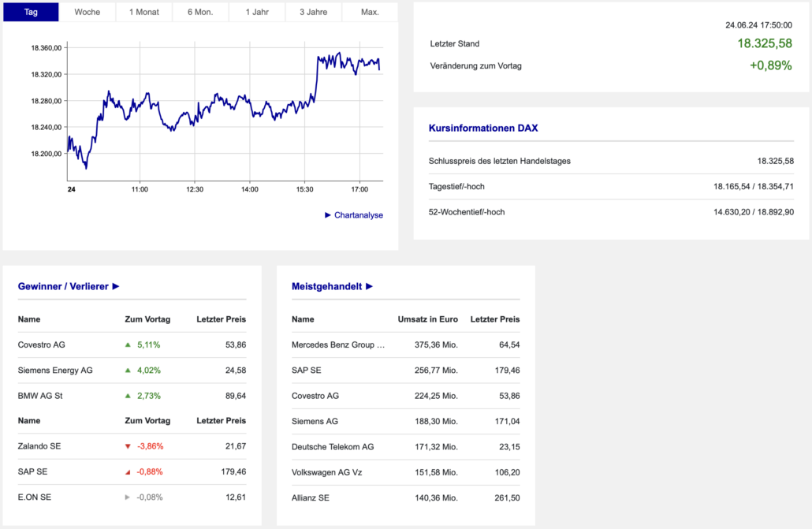Screen dimensions: 812x529
Task: Open the Gewinner / Verlierer heading link
Action: point(63,286)
